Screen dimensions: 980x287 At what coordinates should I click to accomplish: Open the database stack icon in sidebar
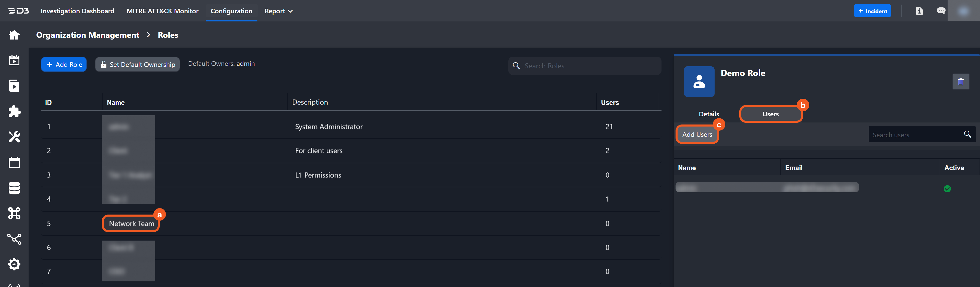pos(14,188)
